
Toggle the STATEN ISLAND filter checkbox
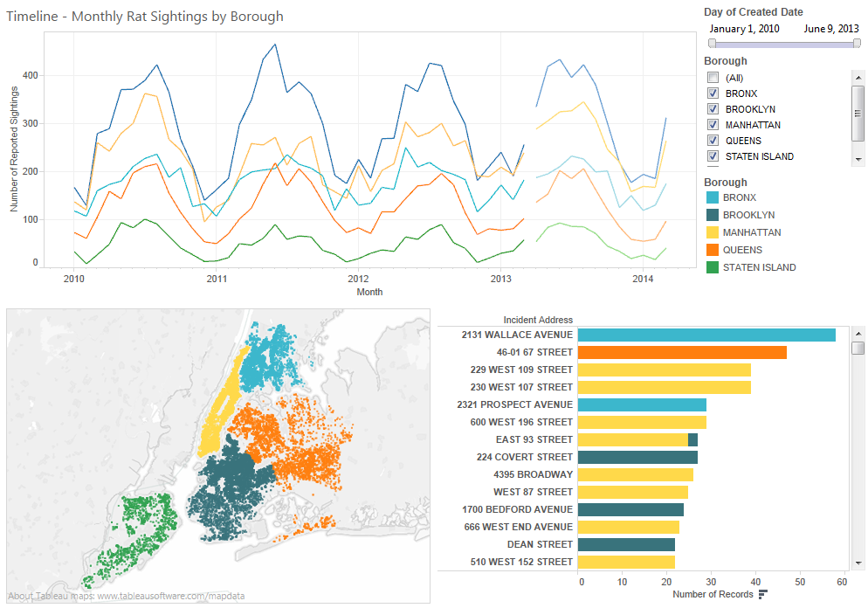tap(713, 156)
